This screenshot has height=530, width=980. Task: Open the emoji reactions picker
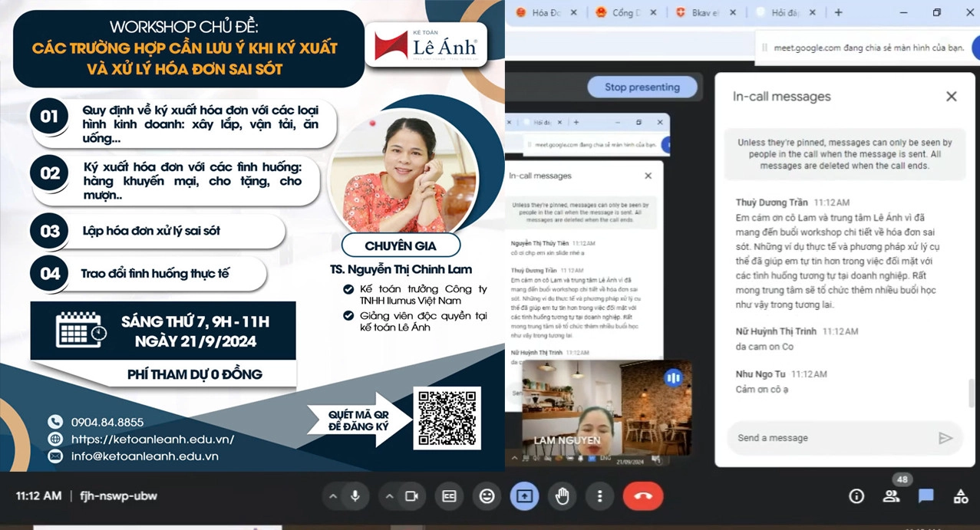pos(487,496)
